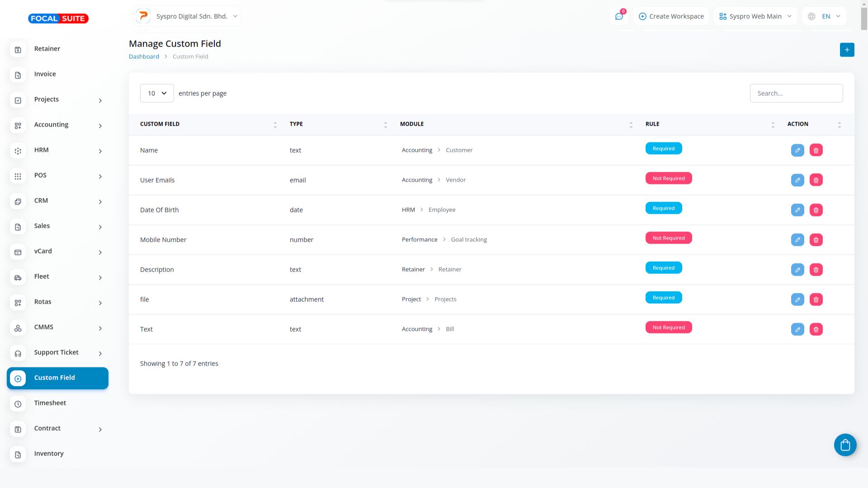This screenshot has width=868, height=488.
Task: Open the messages chat icon in header
Action: 619,16
